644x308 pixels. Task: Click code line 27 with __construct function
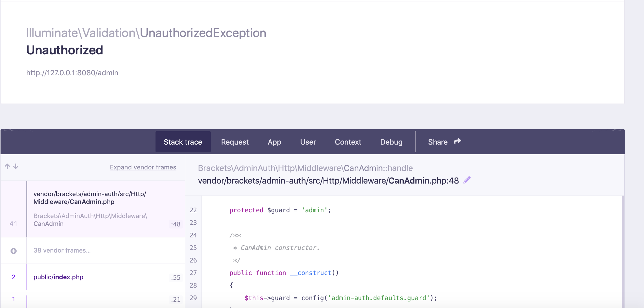[284, 273]
